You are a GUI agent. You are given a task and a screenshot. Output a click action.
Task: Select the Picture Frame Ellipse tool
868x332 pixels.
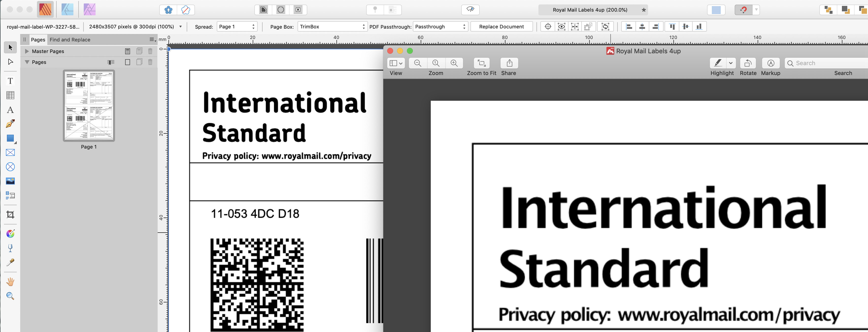pyautogui.click(x=10, y=167)
